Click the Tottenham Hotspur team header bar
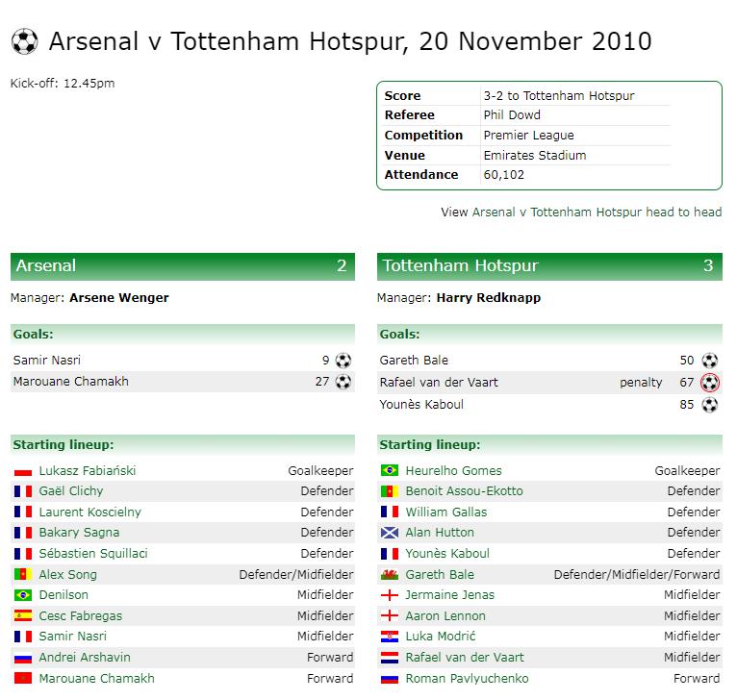This screenshot has height=700, width=737. (x=549, y=266)
